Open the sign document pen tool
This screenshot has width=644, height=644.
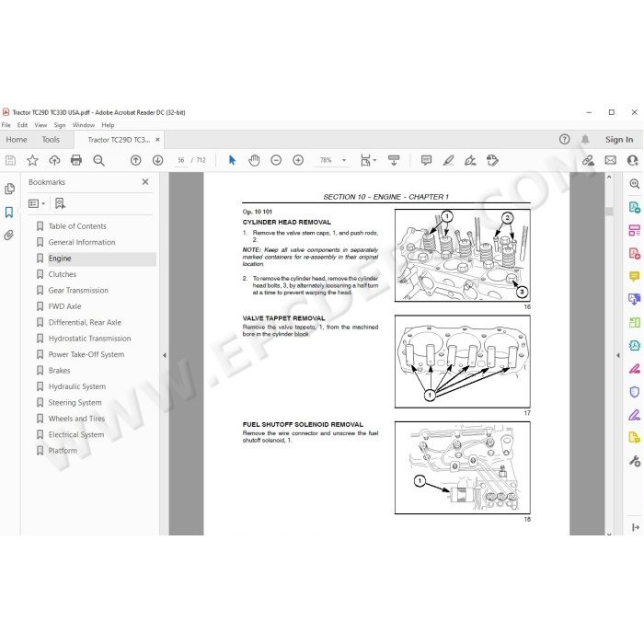[x=470, y=160]
